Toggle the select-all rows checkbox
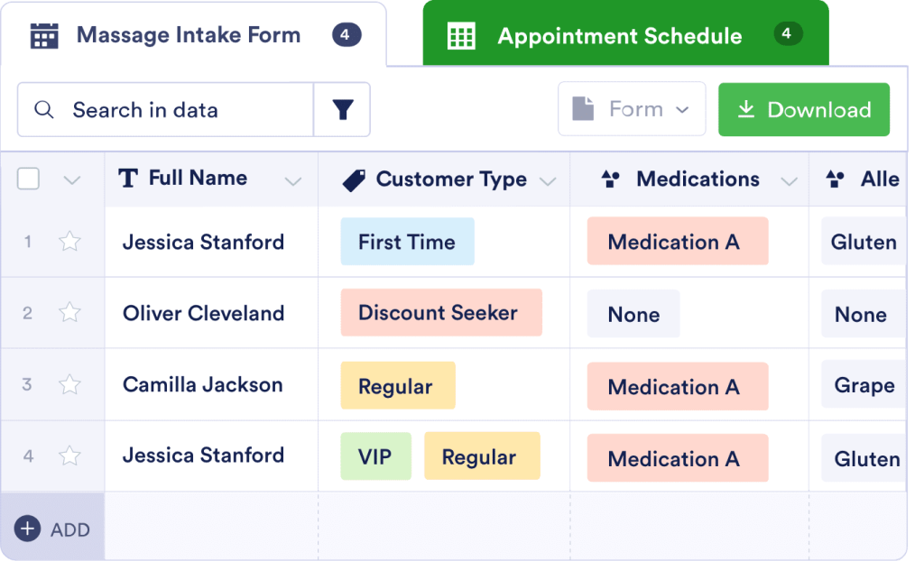This screenshot has width=924, height=561. click(29, 179)
